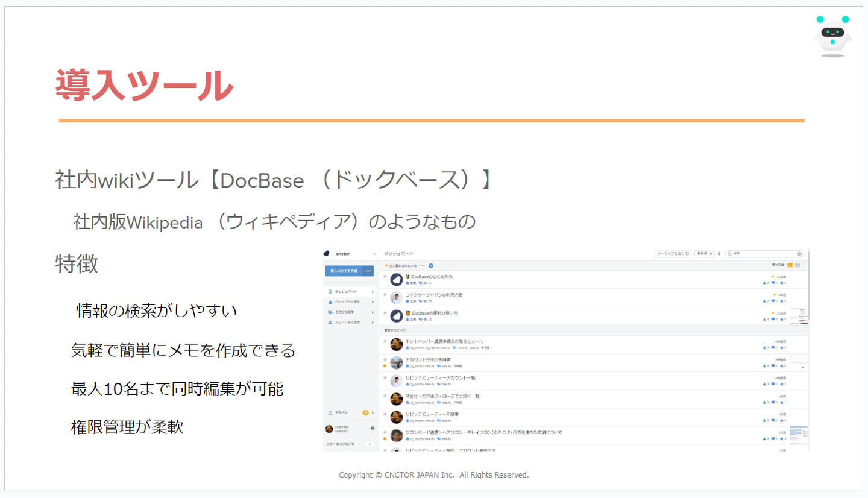Open the DocBaseのはじめかた memo
Viewport: 868px width, 498px height.
(428, 277)
